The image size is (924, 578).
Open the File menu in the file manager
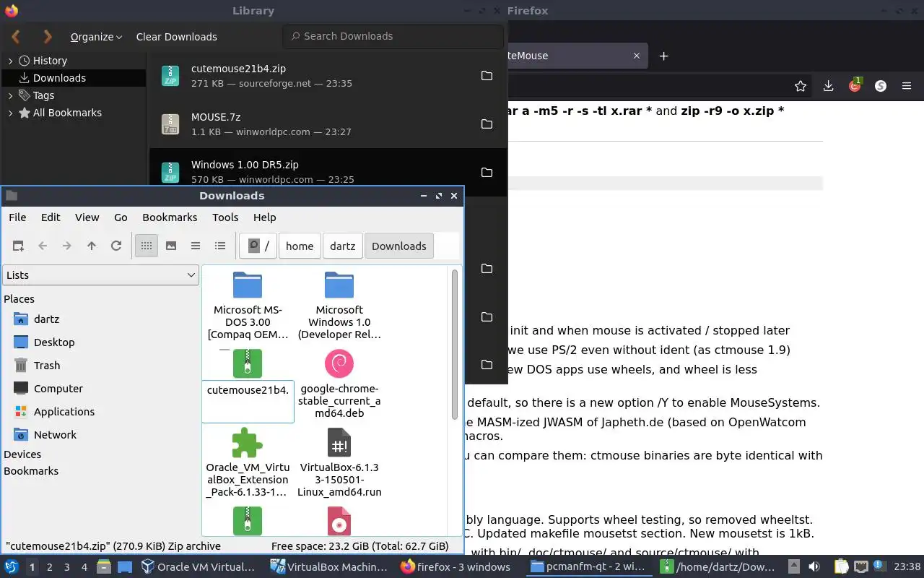tap(17, 217)
